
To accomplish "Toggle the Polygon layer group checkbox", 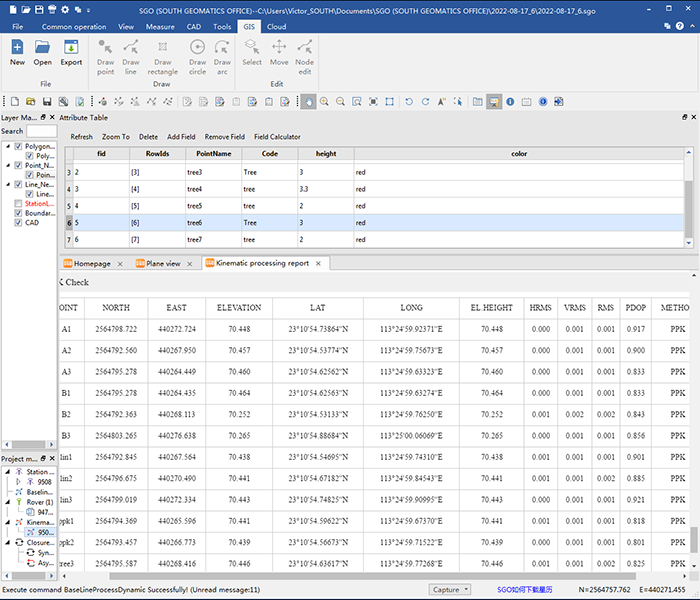I will click(x=18, y=146).
